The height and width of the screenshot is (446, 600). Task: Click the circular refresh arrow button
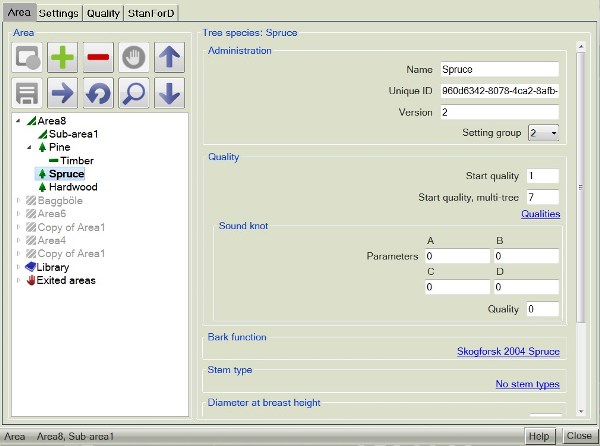[98, 93]
